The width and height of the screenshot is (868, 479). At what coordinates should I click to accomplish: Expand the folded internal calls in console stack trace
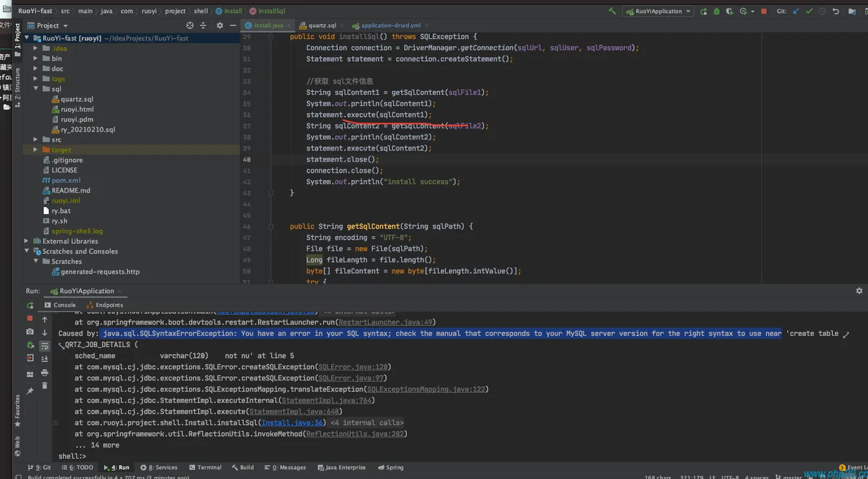(x=55, y=423)
